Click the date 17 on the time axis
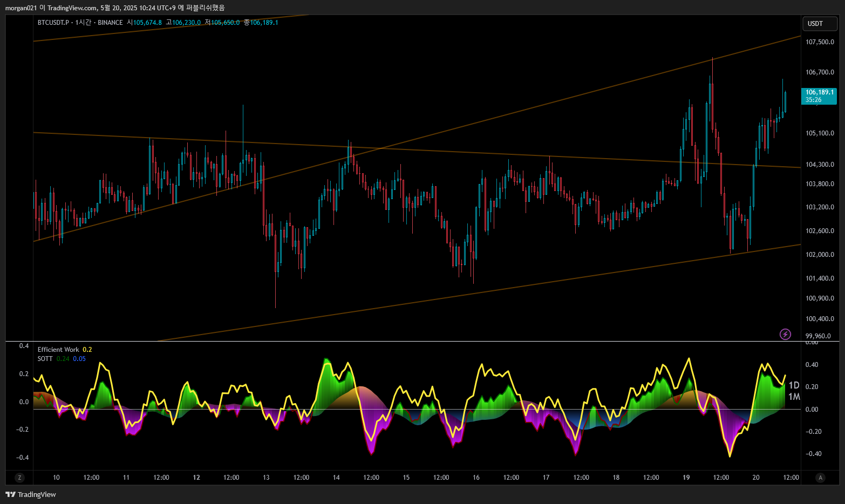Image resolution: width=845 pixels, height=504 pixels. point(546,478)
